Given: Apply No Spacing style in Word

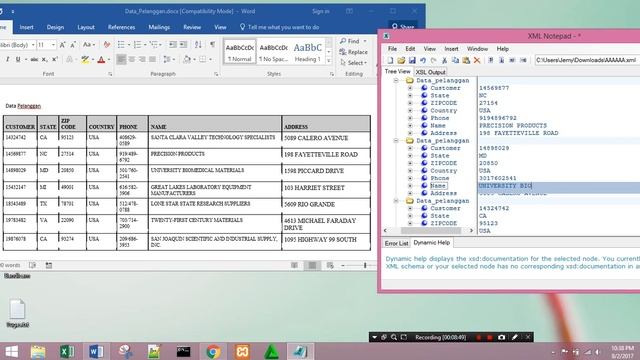Looking at the screenshot, I should 273,51.
